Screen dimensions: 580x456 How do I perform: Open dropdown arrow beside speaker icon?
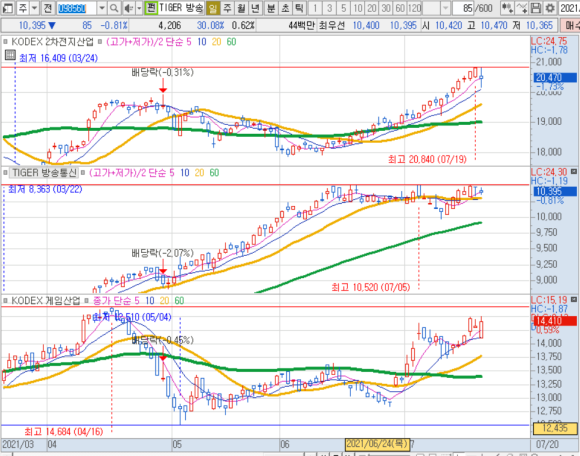(x=139, y=8)
